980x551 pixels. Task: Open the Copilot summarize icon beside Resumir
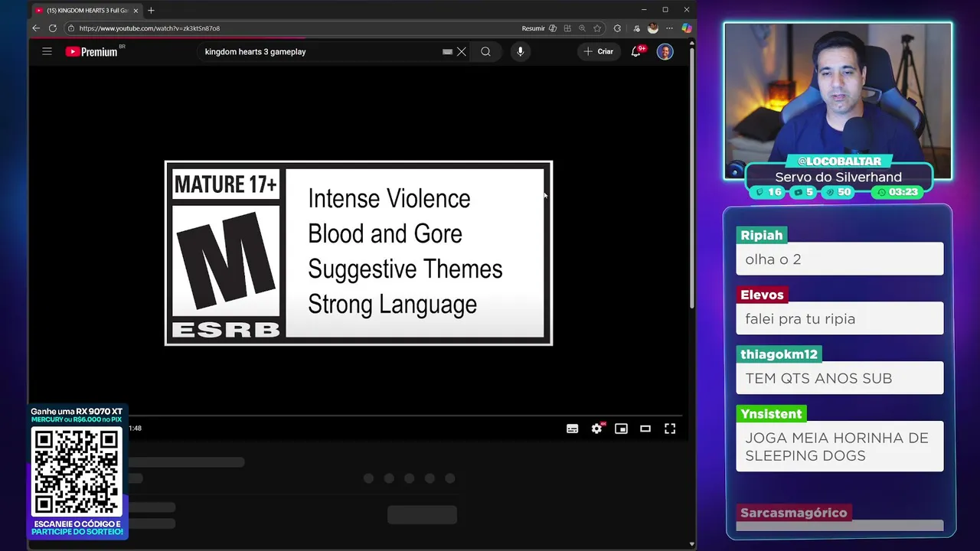[x=553, y=28]
